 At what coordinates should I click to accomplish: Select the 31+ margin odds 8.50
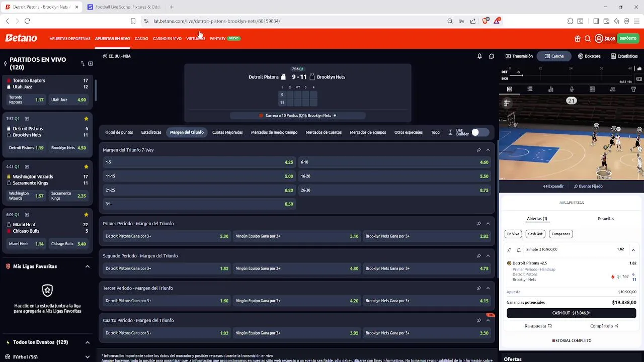(x=199, y=204)
